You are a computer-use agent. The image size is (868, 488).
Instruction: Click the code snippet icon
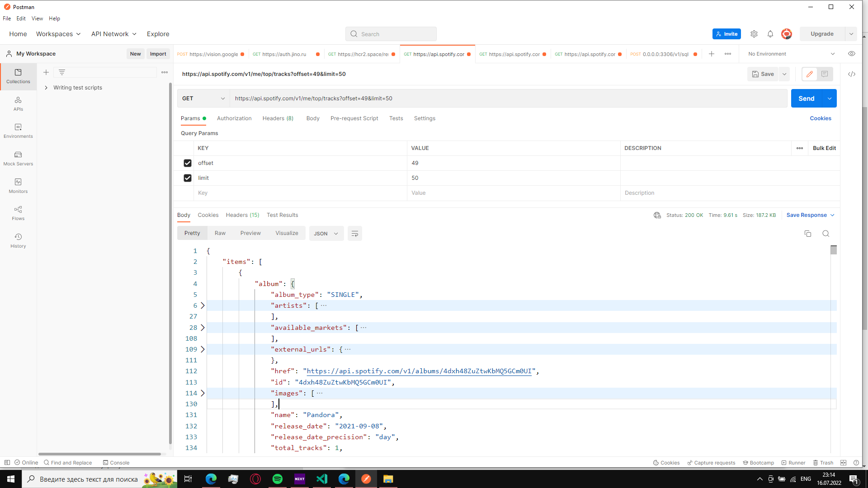click(852, 74)
